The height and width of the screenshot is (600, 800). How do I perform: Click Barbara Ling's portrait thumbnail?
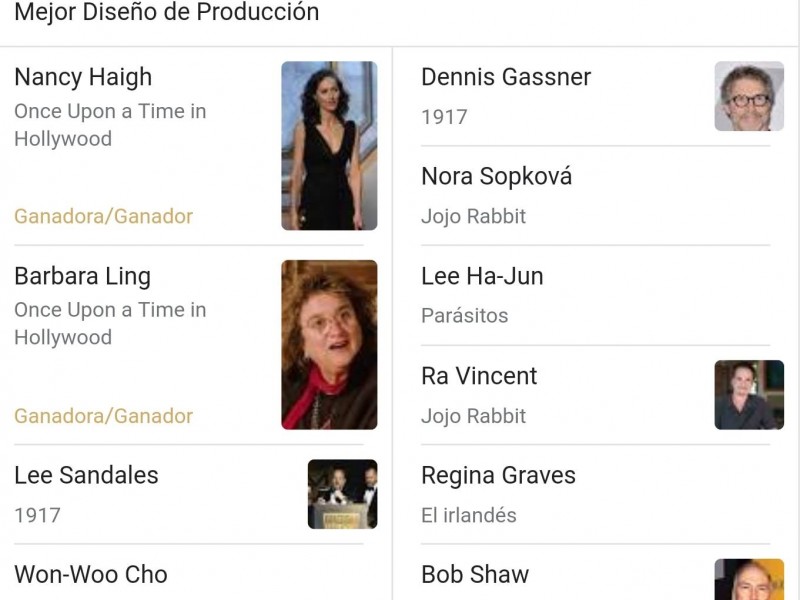pos(329,345)
